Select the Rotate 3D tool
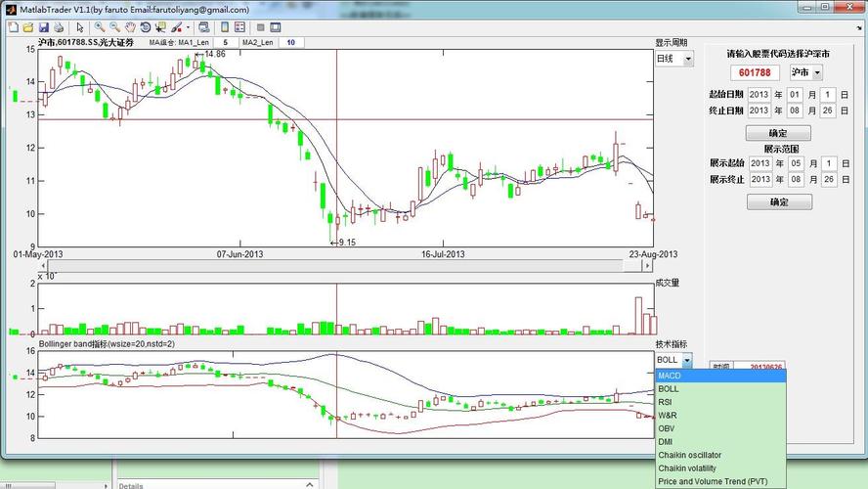The width and height of the screenshot is (868, 489). (146, 27)
